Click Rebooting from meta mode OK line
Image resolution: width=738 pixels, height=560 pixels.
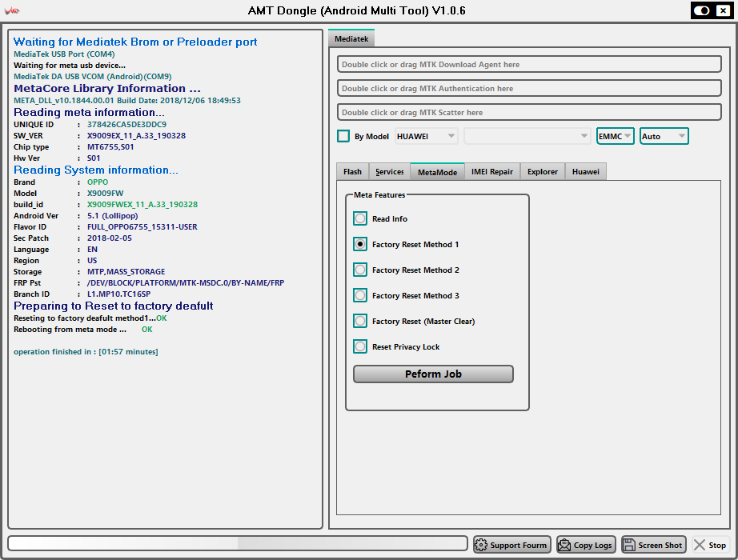[x=82, y=330]
